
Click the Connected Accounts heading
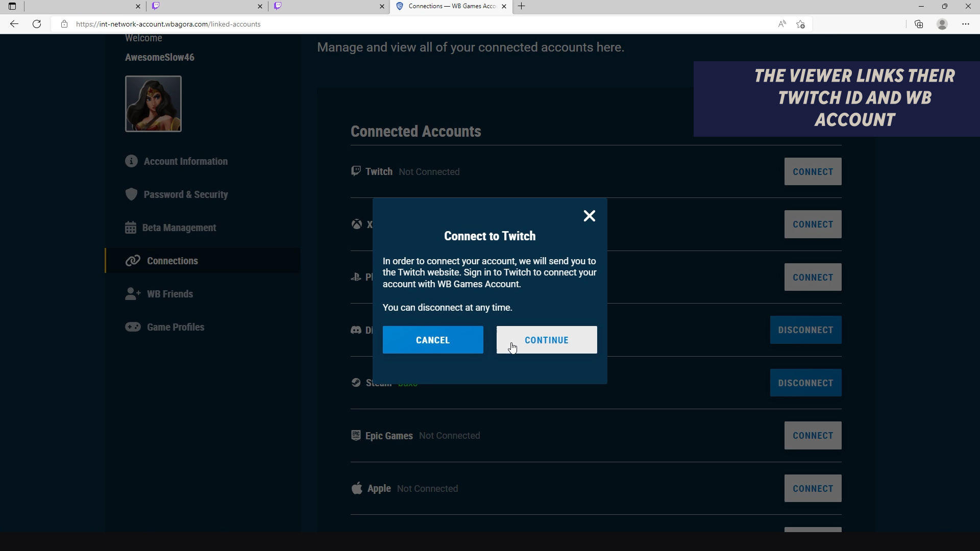click(416, 131)
